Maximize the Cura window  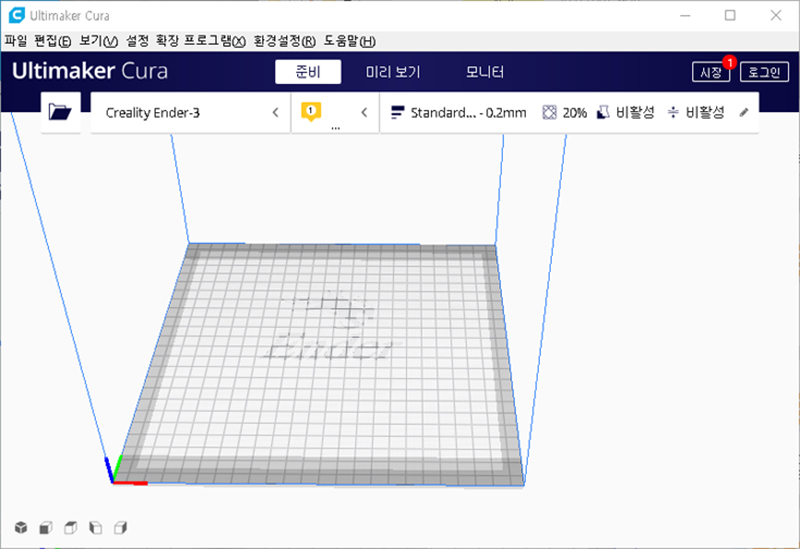(x=730, y=15)
